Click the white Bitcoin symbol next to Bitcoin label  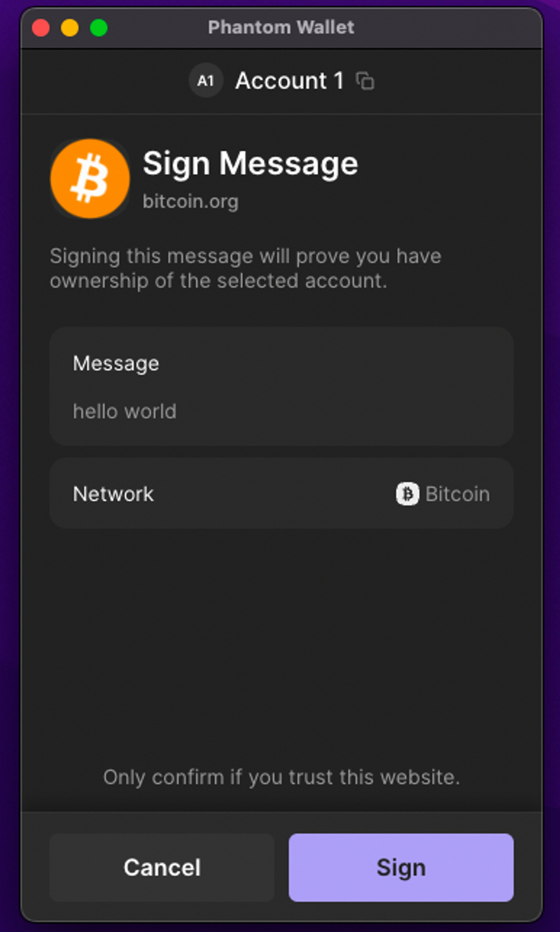[407, 493]
